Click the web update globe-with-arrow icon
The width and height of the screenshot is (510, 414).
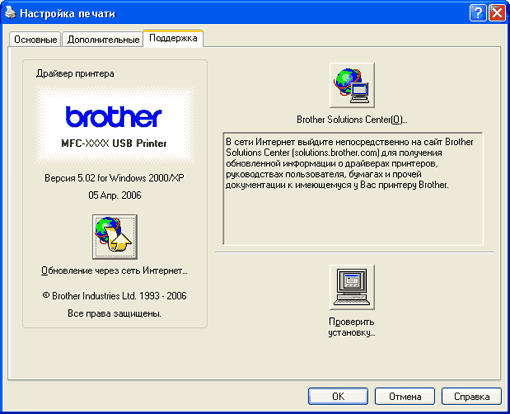pyautogui.click(x=115, y=237)
